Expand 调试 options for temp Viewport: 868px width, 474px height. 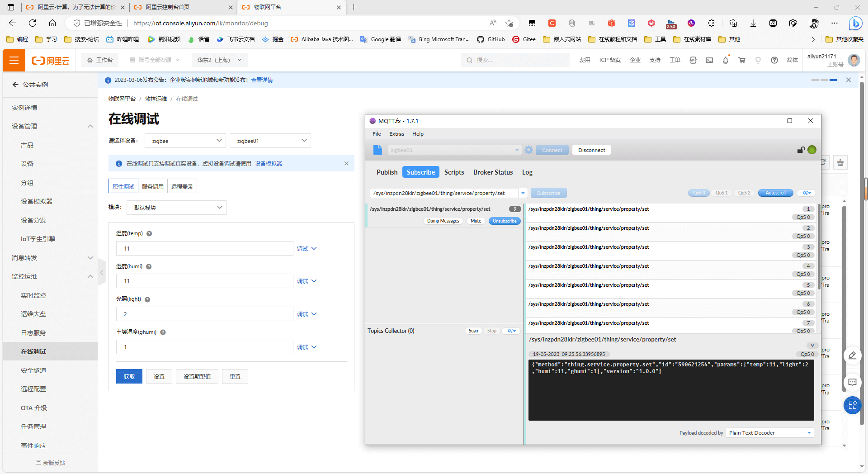coord(307,249)
